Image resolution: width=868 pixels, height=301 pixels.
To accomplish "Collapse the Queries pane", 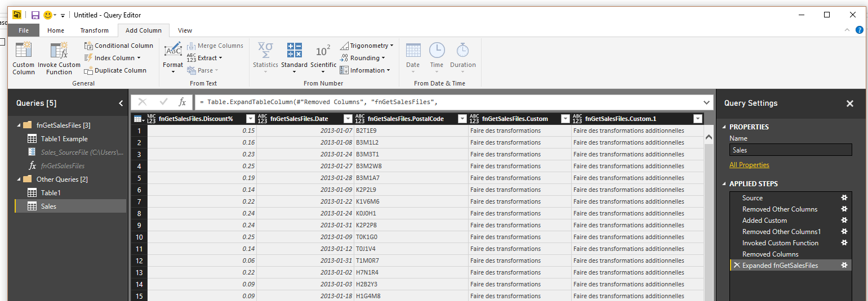I will tap(121, 104).
